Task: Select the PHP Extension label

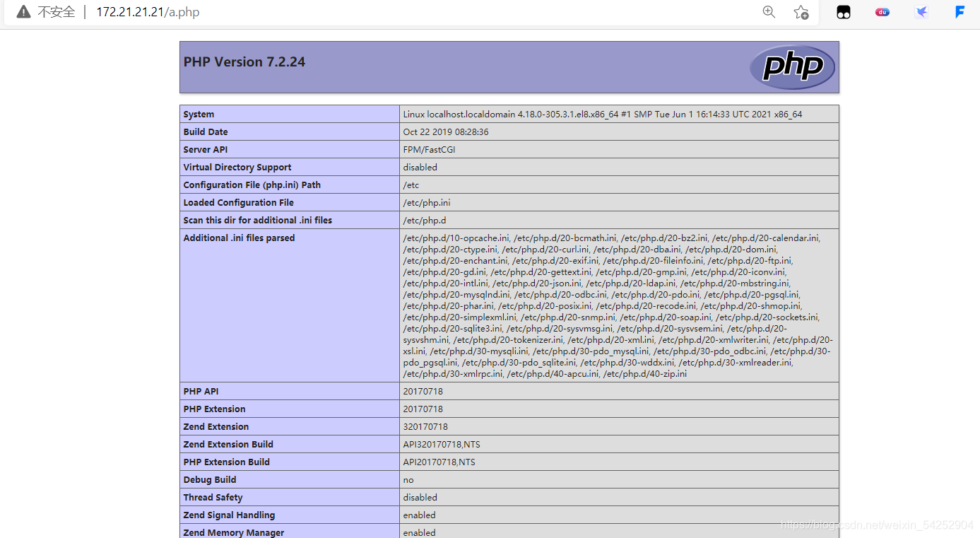Action: [x=215, y=409]
